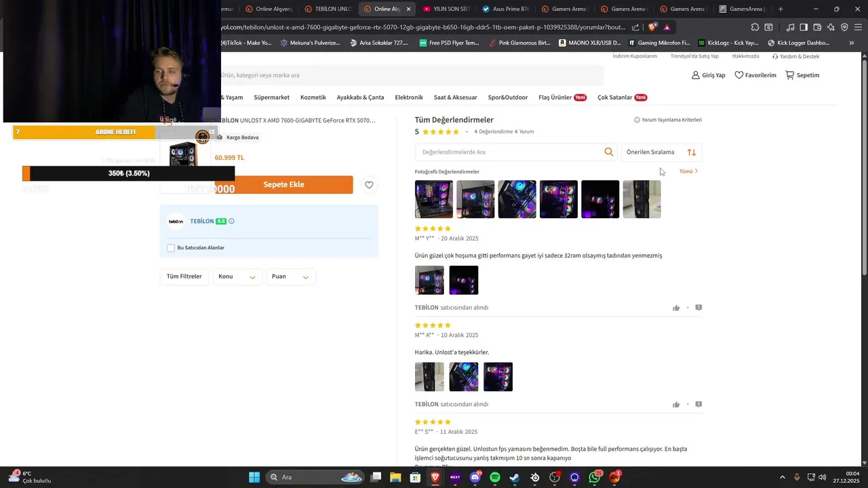Like the review dated 20 Aralık 2025
Image resolution: width=868 pixels, height=488 pixels.
tap(676, 308)
